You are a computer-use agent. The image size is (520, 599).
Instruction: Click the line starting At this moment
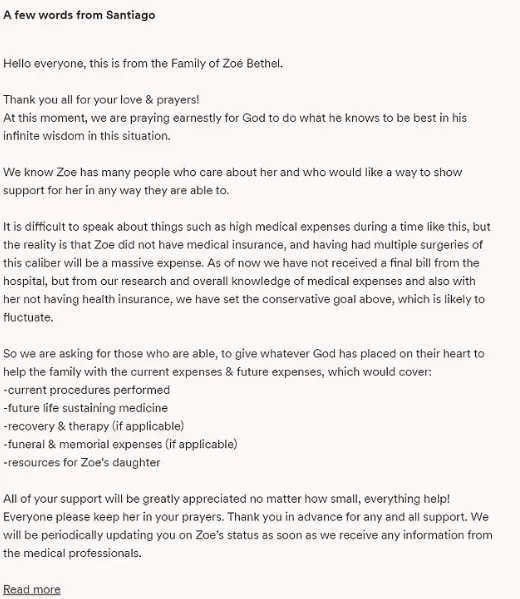pyautogui.click(x=235, y=118)
